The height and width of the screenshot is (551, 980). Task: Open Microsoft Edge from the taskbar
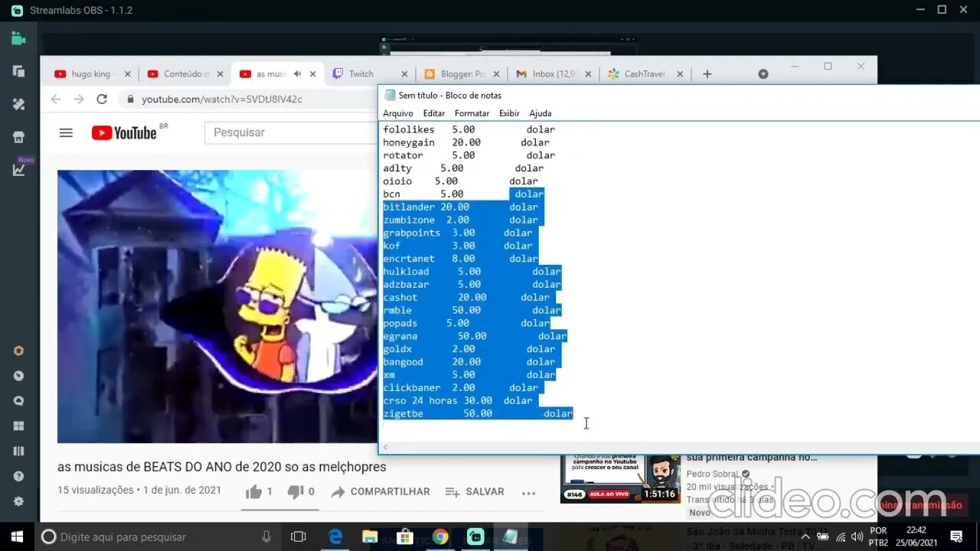pos(335,536)
